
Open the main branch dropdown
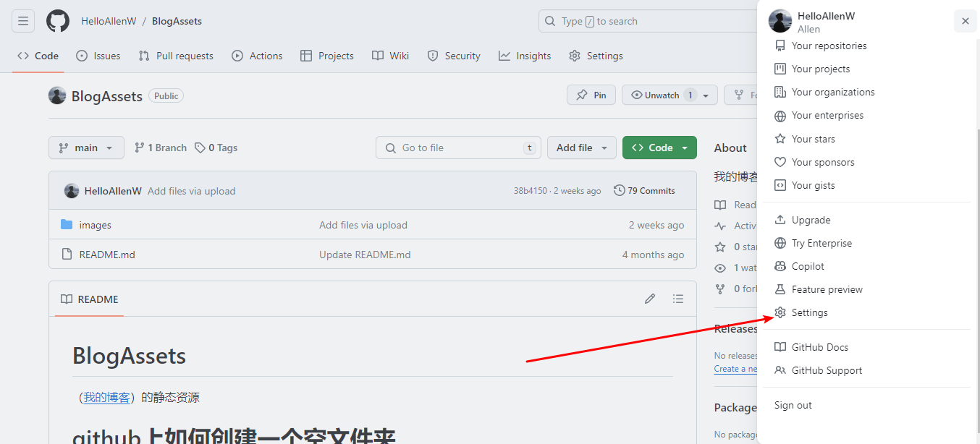pyautogui.click(x=86, y=148)
